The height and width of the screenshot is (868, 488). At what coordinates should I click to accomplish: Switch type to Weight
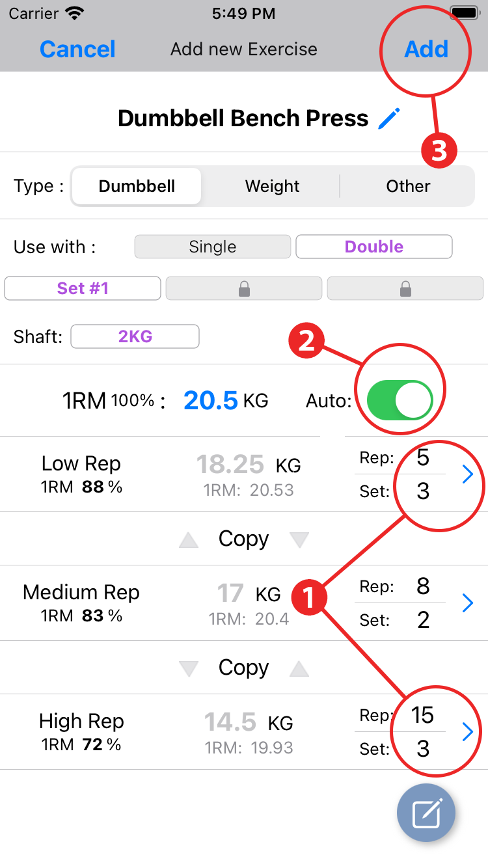[272, 186]
